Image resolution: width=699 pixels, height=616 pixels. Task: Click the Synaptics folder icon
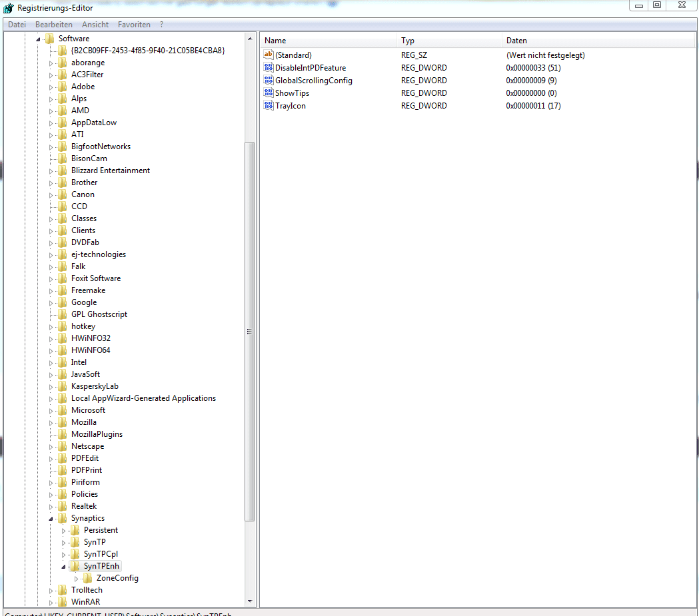[63, 518]
